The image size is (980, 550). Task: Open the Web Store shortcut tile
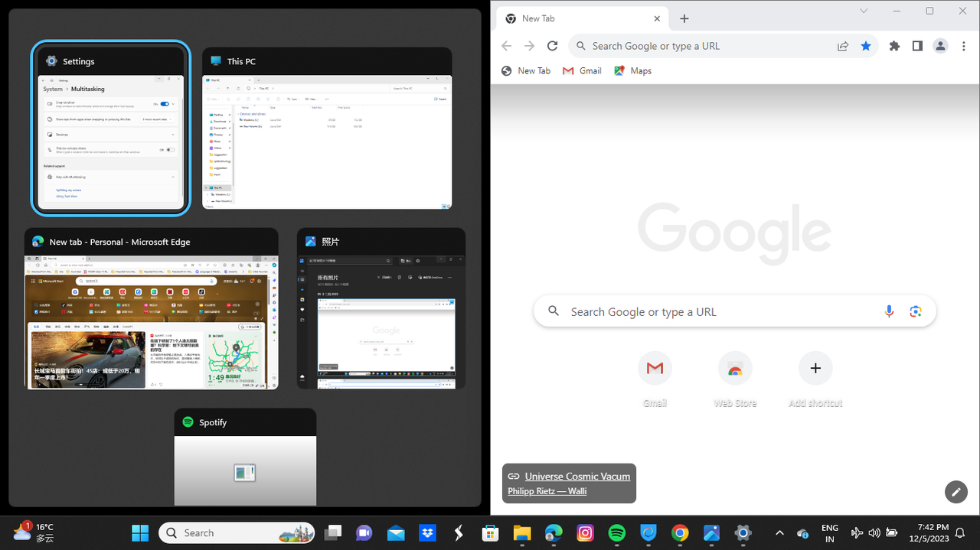[735, 380]
